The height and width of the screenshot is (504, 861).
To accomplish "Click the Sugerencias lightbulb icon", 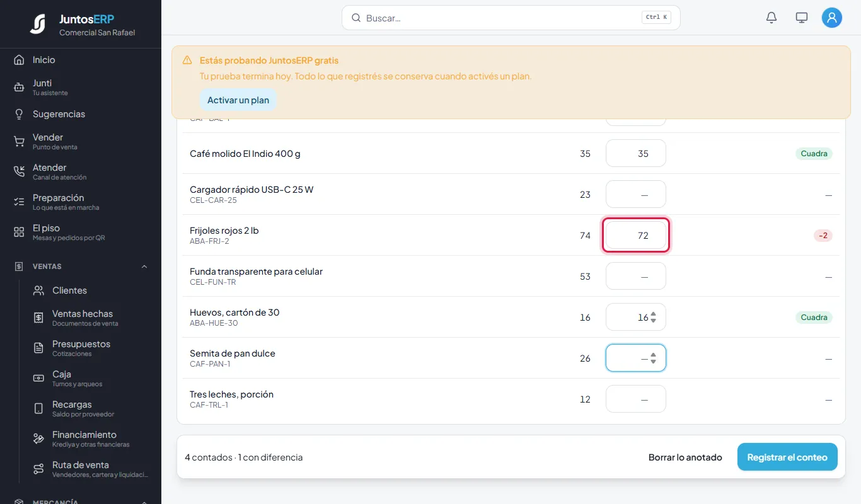I will click(19, 114).
